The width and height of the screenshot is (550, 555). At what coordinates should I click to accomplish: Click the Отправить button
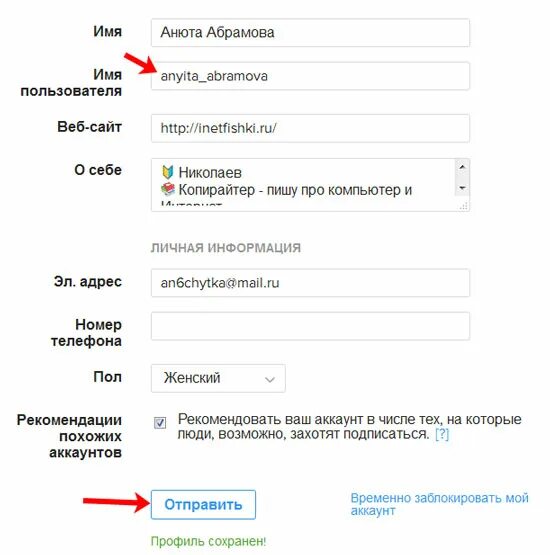pyautogui.click(x=203, y=505)
